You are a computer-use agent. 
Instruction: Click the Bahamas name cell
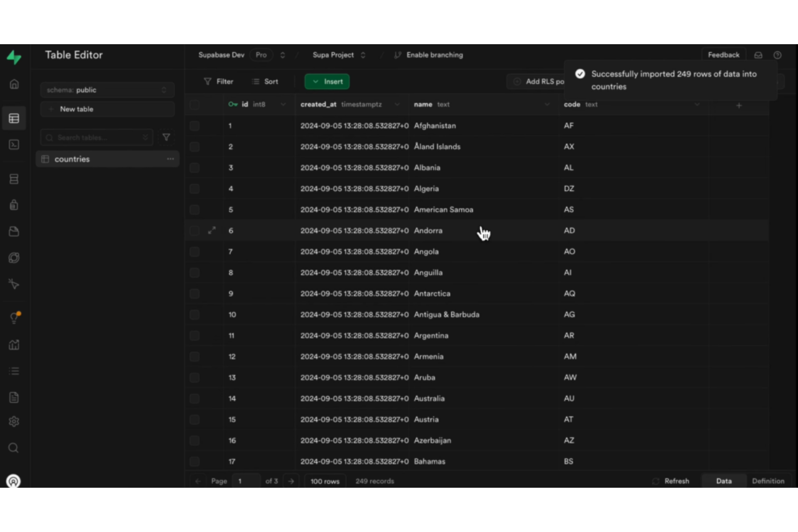click(484, 461)
